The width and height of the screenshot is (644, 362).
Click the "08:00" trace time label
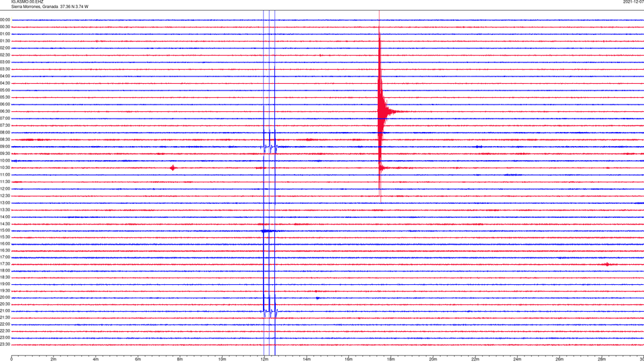click(x=5, y=133)
